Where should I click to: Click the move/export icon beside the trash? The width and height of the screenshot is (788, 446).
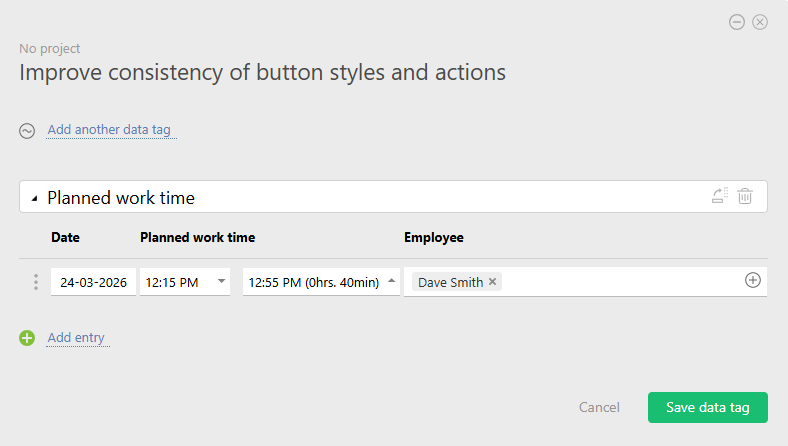719,197
